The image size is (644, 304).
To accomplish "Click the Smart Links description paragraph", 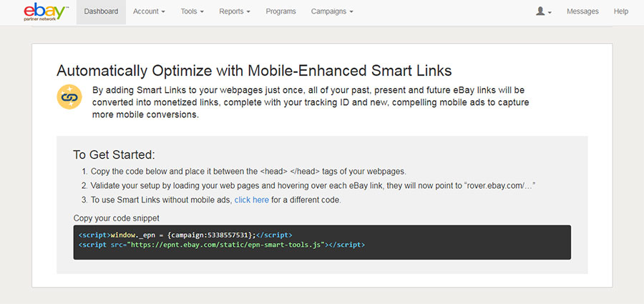I will (x=311, y=102).
